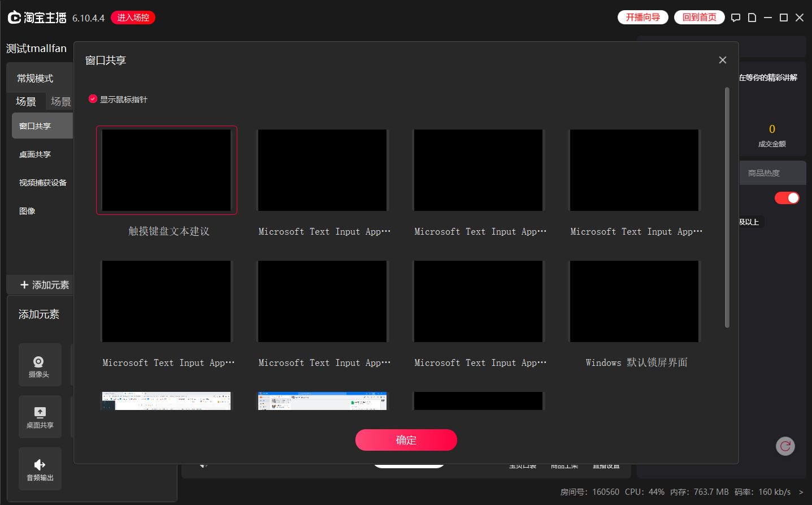Toggle the 显示鼠标指针 checkbox
The width and height of the screenshot is (812, 505).
(93, 99)
